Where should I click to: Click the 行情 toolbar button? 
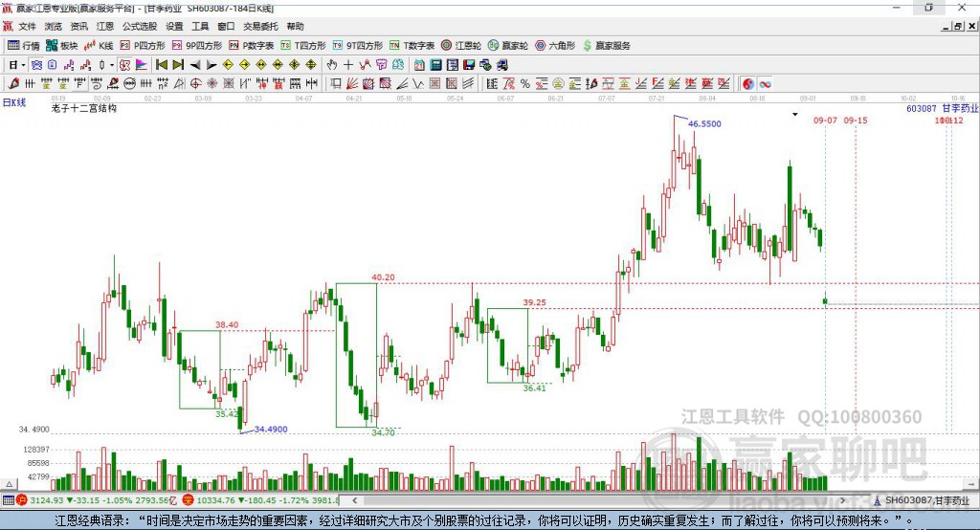[x=24, y=46]
